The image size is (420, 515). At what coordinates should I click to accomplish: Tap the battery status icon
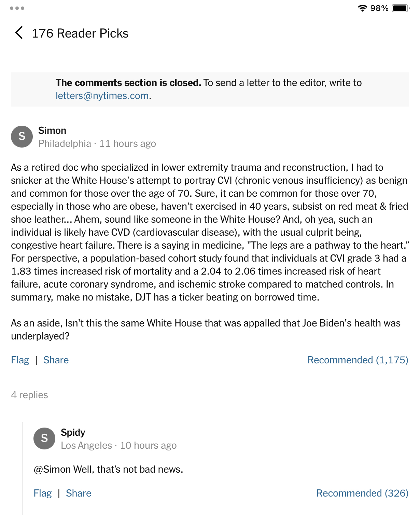click(x=400, y=8)
